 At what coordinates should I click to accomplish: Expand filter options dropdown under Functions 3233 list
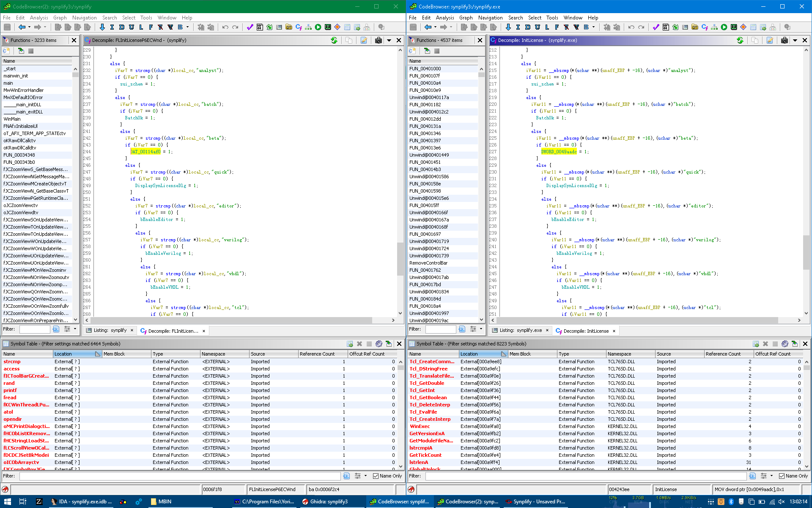pos(75,329)
